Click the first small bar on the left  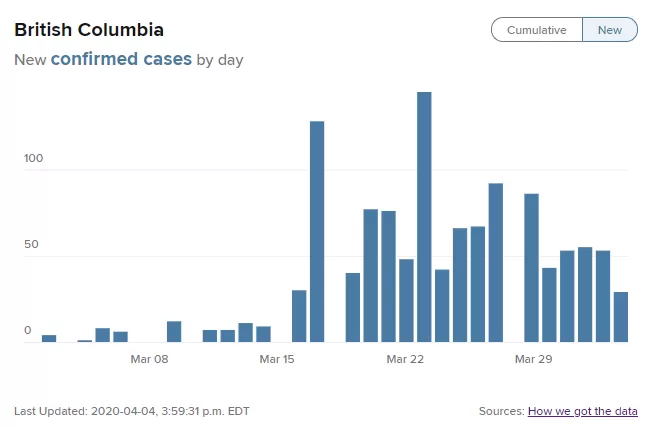(49, 338)
